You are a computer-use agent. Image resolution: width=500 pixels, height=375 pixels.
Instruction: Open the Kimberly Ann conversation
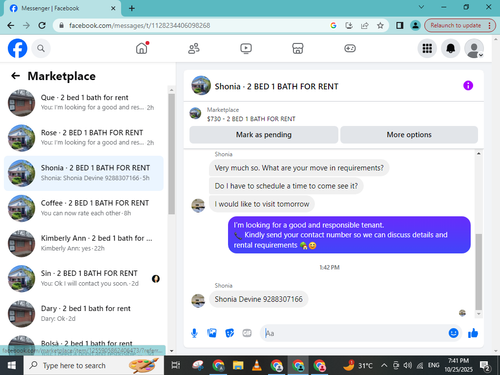83,243
